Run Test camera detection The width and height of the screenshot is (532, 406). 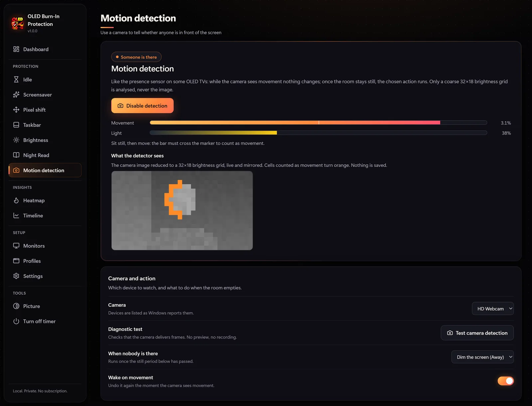pos(477,333)
